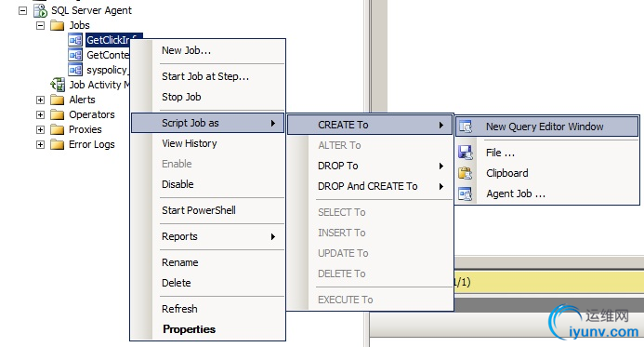
Task: Click the SQL Server Agent icon
Action: pos(40,10)
